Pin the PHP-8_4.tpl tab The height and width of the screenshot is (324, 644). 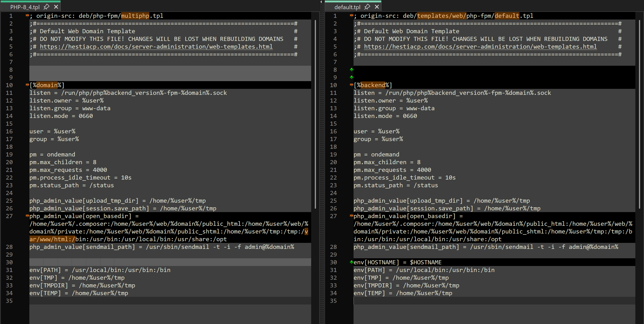(46, 7)
